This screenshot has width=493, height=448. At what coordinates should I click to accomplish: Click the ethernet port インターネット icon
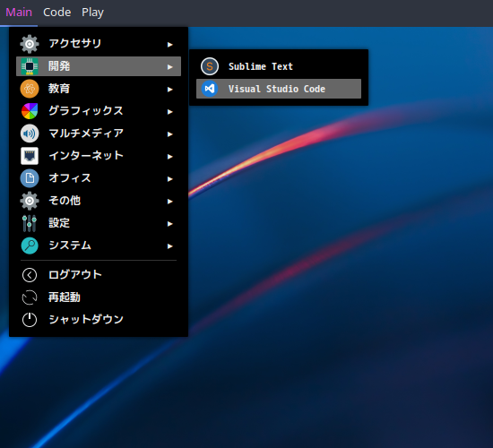click(30, 156)
